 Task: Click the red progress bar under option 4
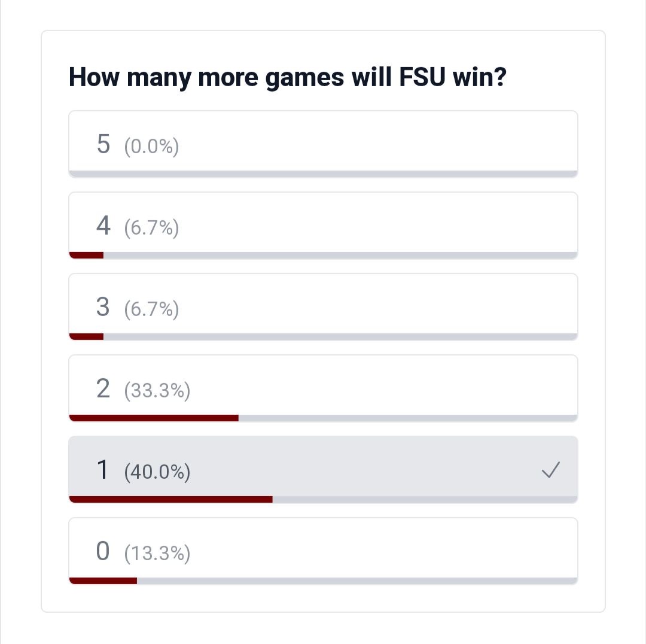click(x=87, y=255)
